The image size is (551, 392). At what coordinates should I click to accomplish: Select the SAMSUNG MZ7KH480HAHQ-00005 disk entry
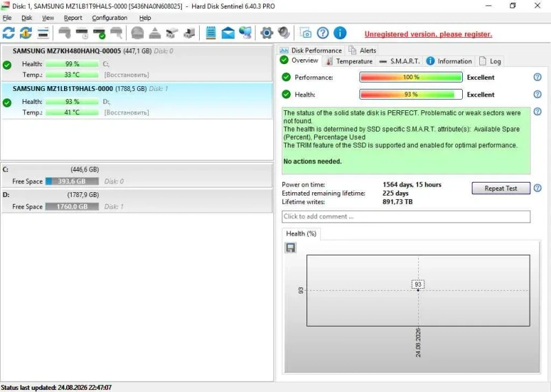click(x=136, y=63)
